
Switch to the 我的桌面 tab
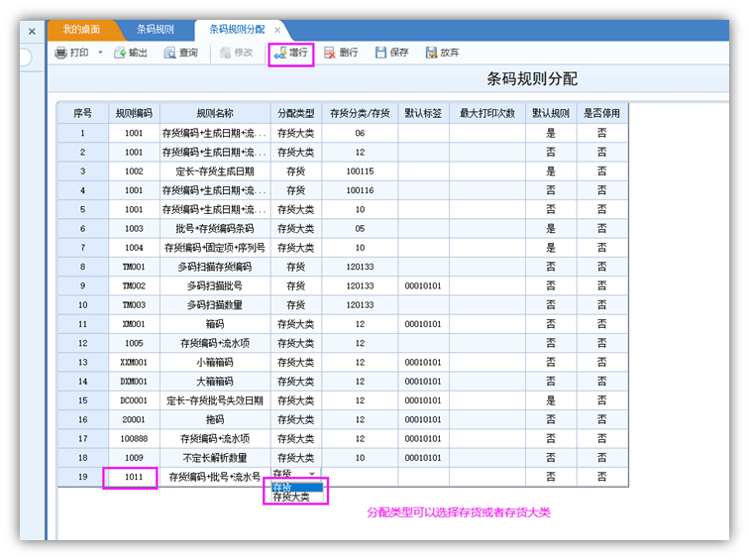[x=81, y=30]
